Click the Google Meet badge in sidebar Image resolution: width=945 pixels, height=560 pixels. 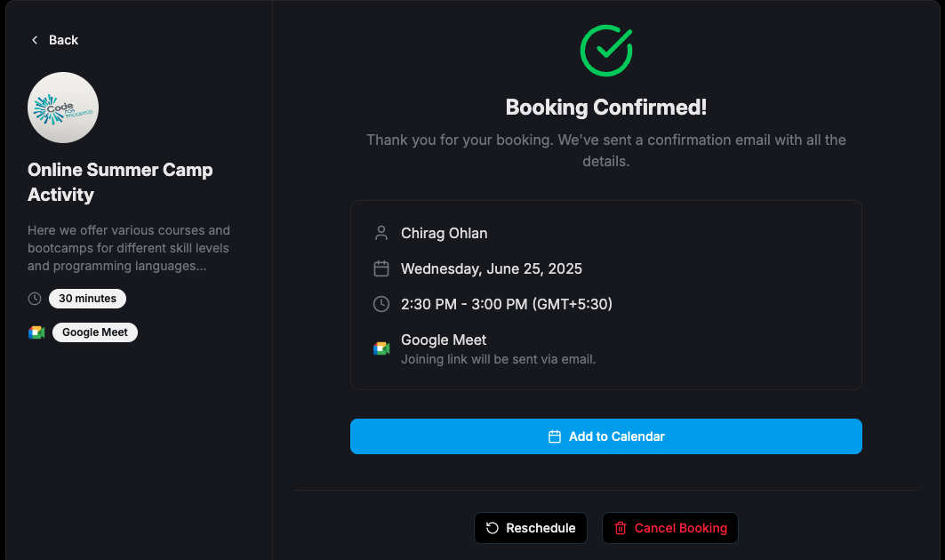(x=95, y=332)
